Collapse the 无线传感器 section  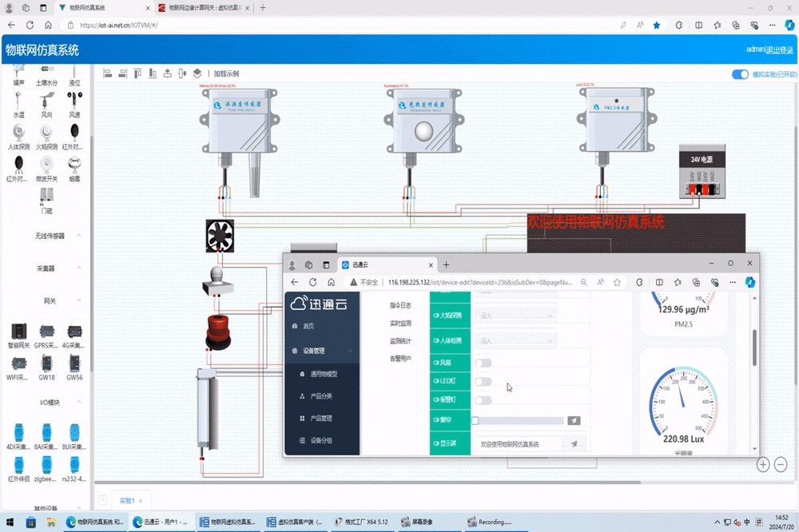[x=78, y=236]
